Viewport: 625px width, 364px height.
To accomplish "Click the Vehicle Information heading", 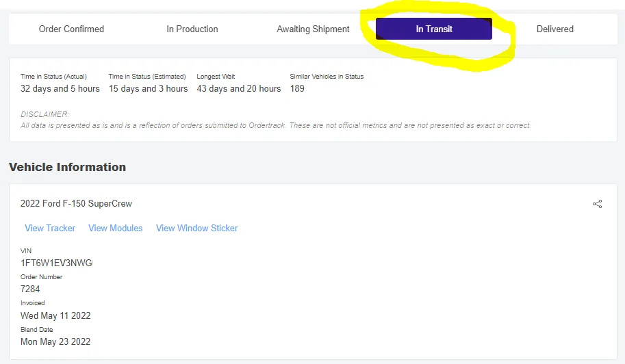I will tap(67, 167).
